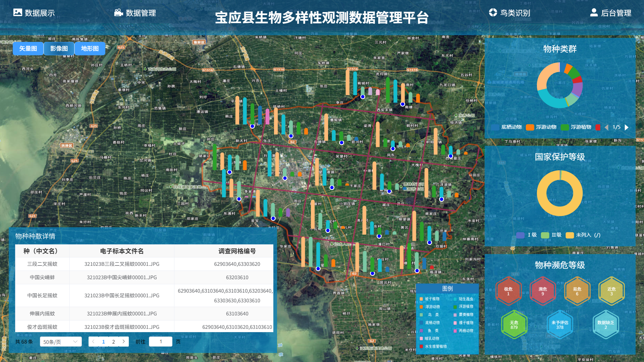Image resolution: width=644 pixels, height=362 pixels.
Task: Click file name 321023B俊才齿斑摇蚊00001.JPG
Action: click(x=122, y=327)
